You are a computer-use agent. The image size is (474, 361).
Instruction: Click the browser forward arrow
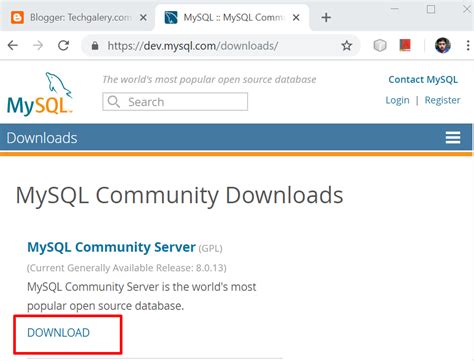pos(38,45)
